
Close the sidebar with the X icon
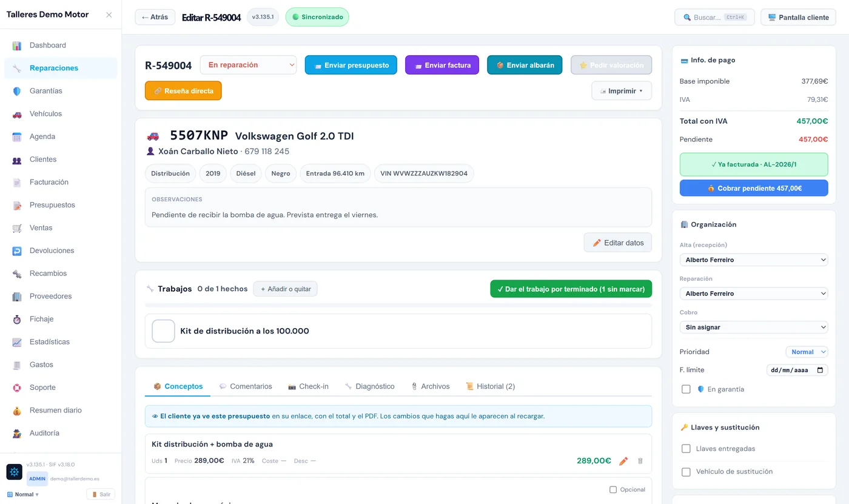(109, 15)
